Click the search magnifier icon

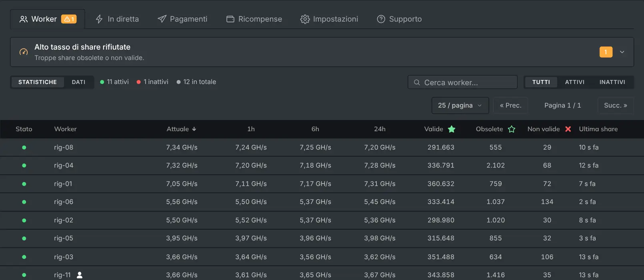tap(417, 82)
